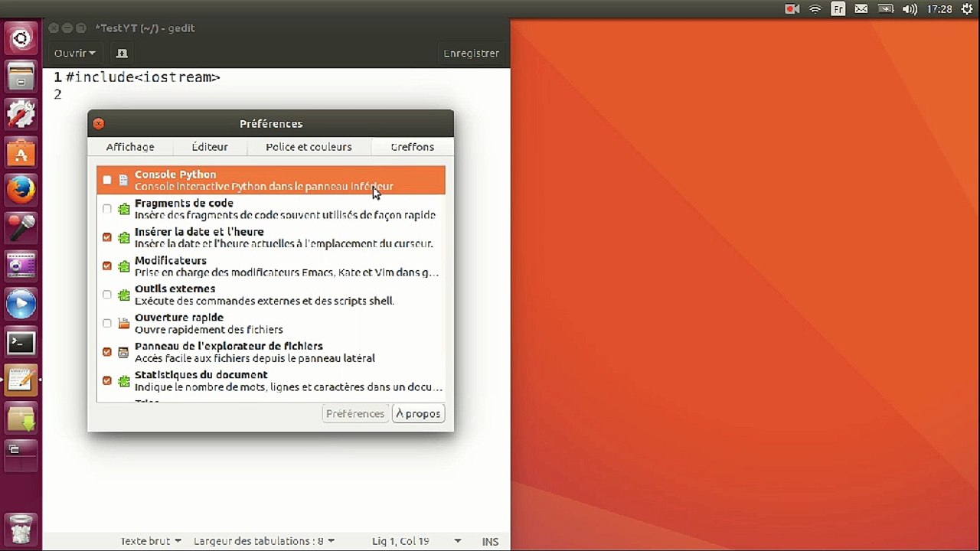Close the Préférences dialog
Image resolution: width=980 pixels, height=551 pixels.
pyautogui.click(x=98, y=123)
